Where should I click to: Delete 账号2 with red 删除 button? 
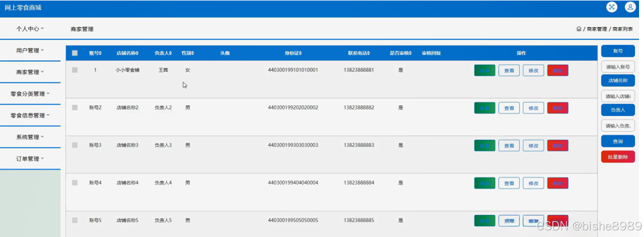tap(558, 108)
